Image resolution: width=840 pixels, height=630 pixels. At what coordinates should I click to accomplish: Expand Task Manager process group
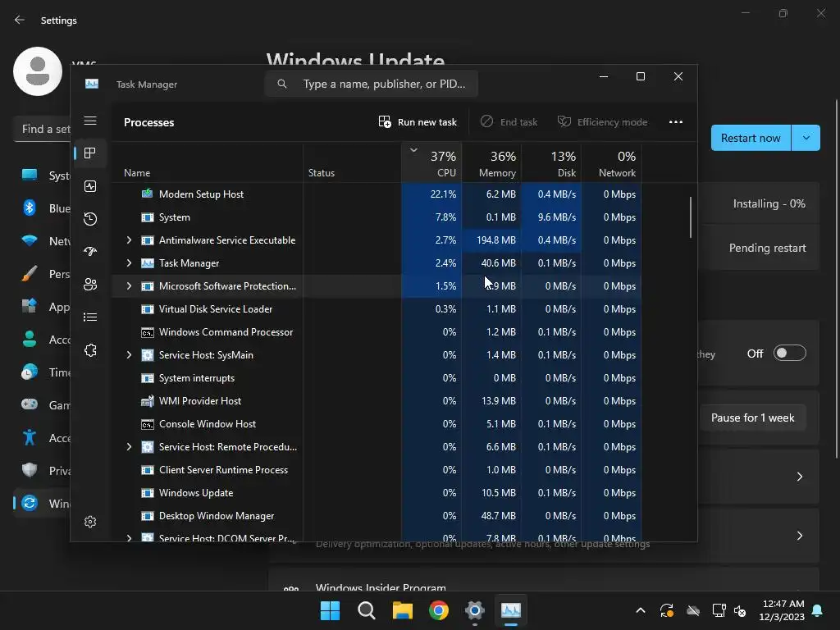pos(129,263)
